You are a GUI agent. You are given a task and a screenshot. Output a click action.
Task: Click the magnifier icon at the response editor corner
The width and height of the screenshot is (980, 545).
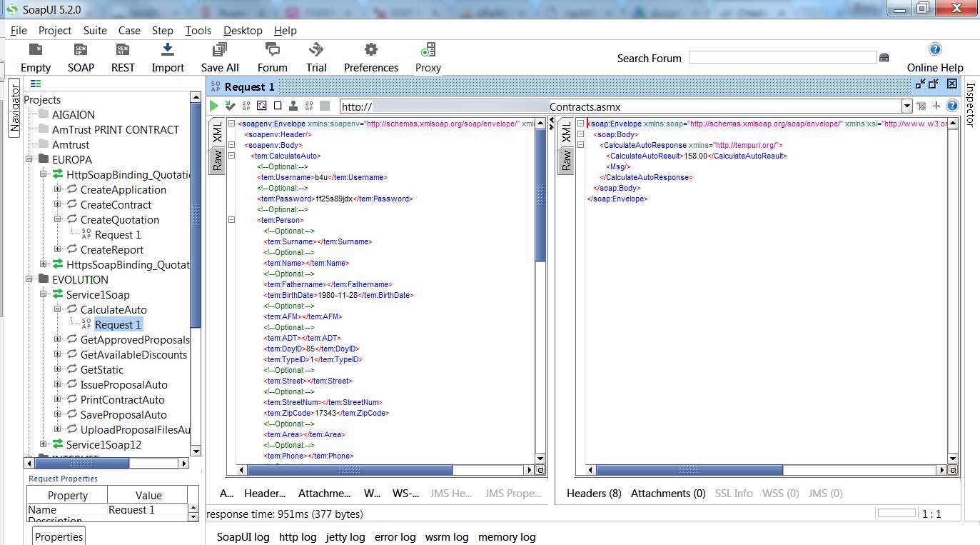click(x=953, y=470)
